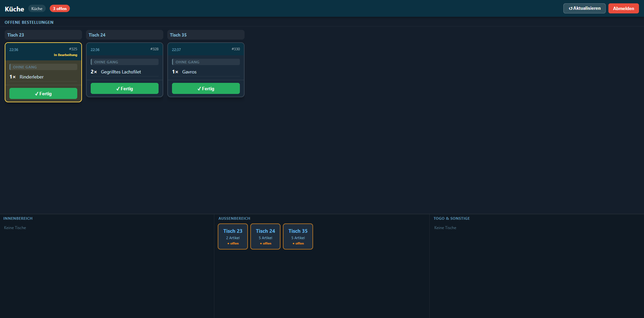Click the red Abmelden button
644x318 pixels.
pyautogui.click(x=623, y=8)
